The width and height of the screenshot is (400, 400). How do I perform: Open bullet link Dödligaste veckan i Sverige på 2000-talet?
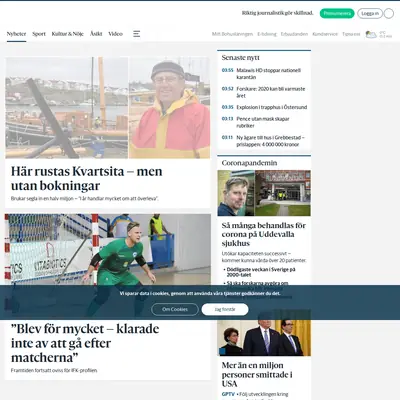click(261, 272)
